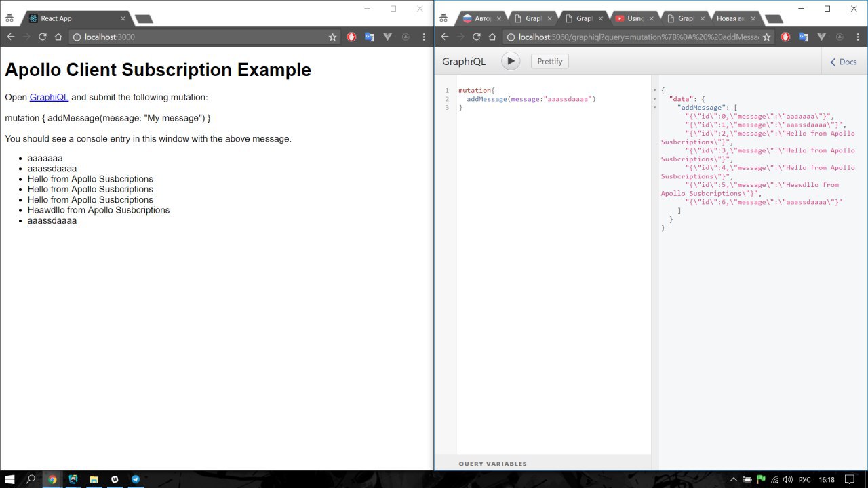Open red ad-blocker extension in React App window
Screen dimensions: 868x488
point(351,37)
